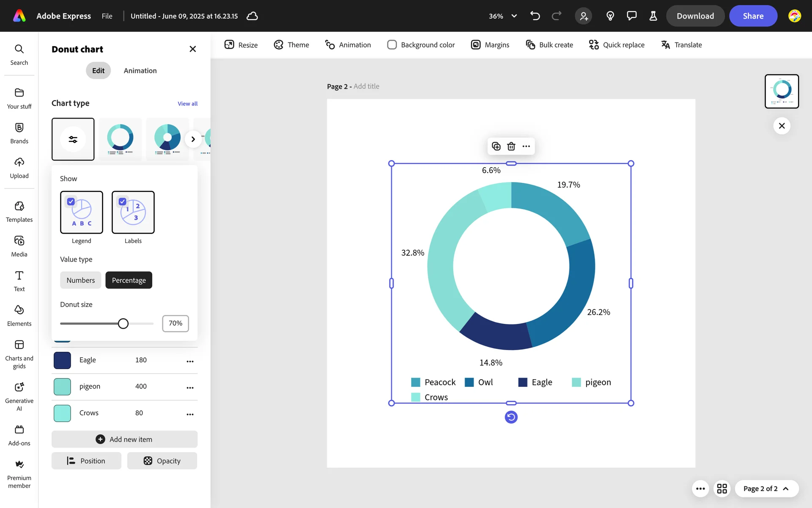Image resolution: width=812 pixels, height=508 pixels.
Task: Uncheck the Labels show option
Action: [x=123, y=202]
